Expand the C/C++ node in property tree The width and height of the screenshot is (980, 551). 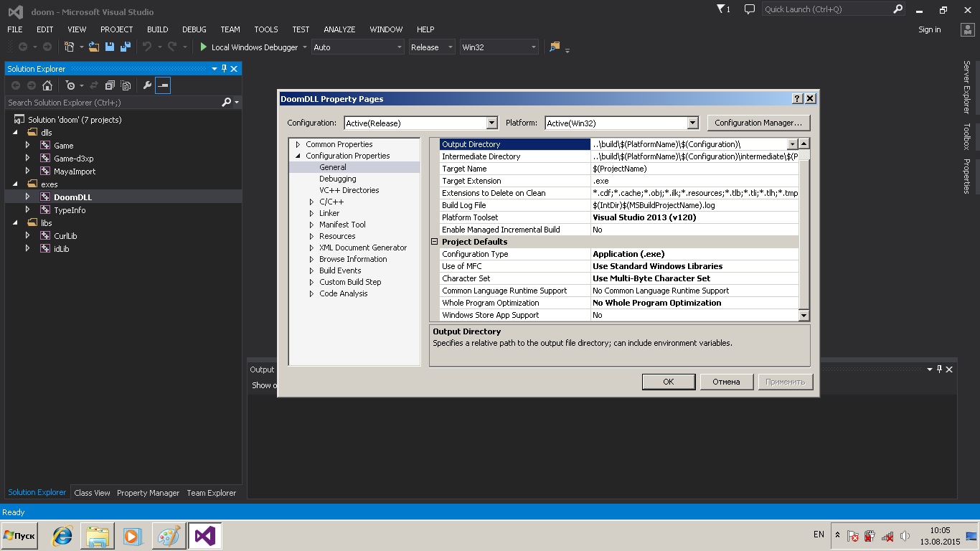[311, 202]
